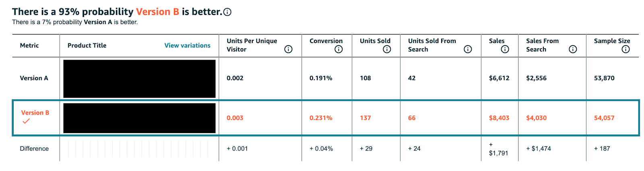644x171 pixels.
Task: Click info icon beside Version B headline
Action: click(227, 12)
